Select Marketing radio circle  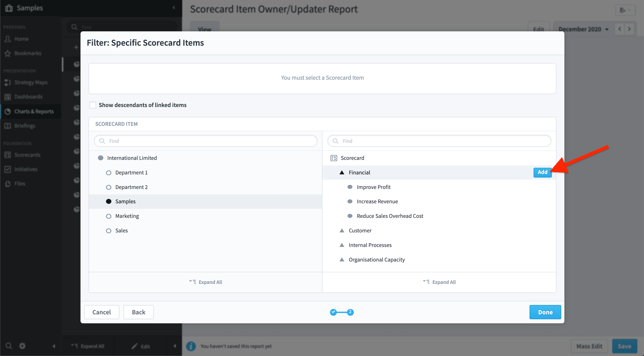(108, 216)
